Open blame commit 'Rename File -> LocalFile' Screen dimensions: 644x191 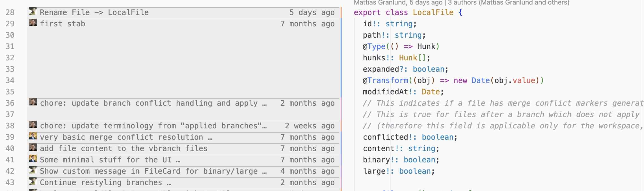94,12
